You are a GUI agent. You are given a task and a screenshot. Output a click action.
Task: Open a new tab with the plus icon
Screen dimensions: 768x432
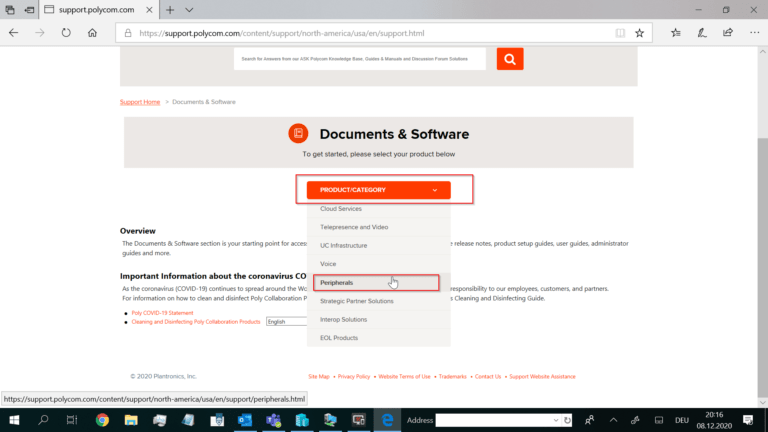(170, 10)
